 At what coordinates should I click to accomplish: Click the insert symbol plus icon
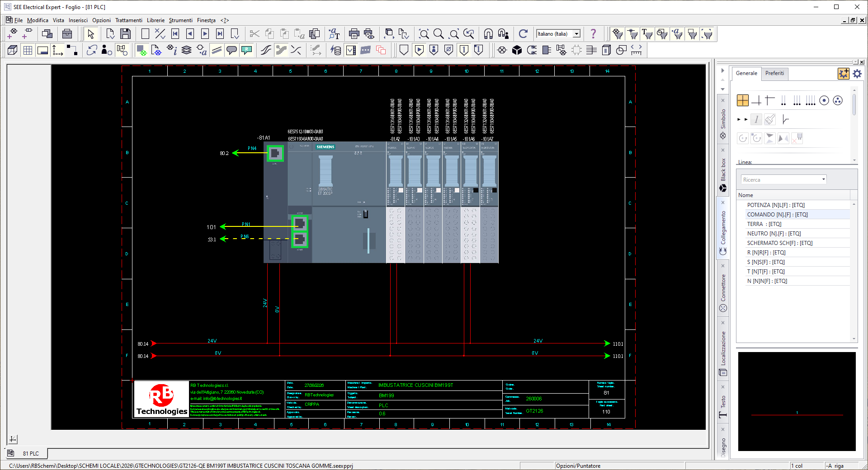point(12,34)
